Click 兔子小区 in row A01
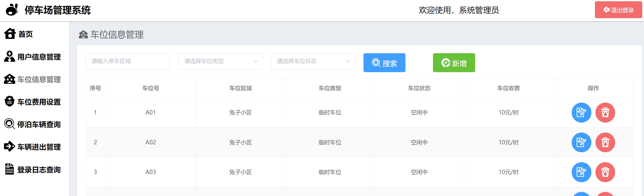644x196 pixels. pyautogui.click(x=240, y=113)
